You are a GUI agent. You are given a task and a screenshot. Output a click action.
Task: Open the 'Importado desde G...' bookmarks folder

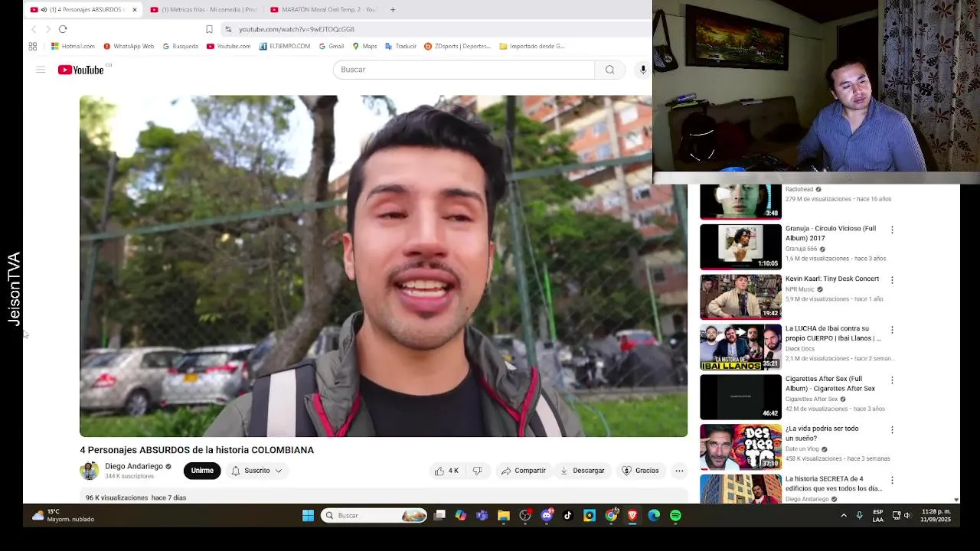[532, 46]
